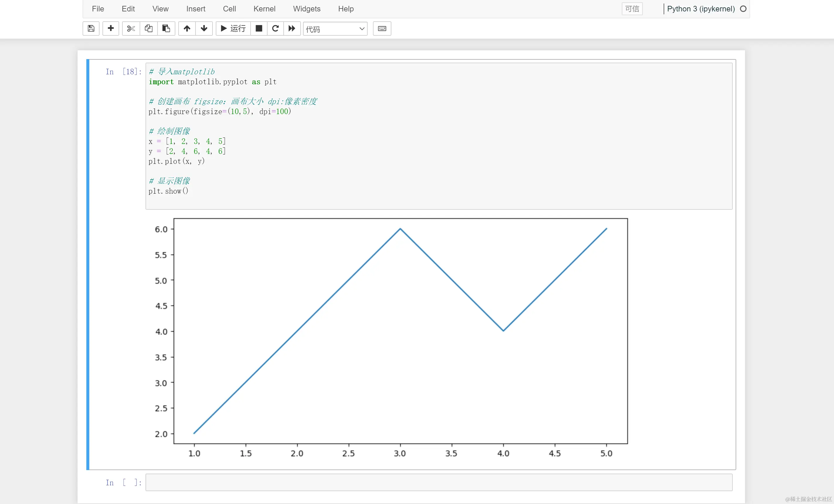Paste cells below with the clipboard icon

point(166,28)
